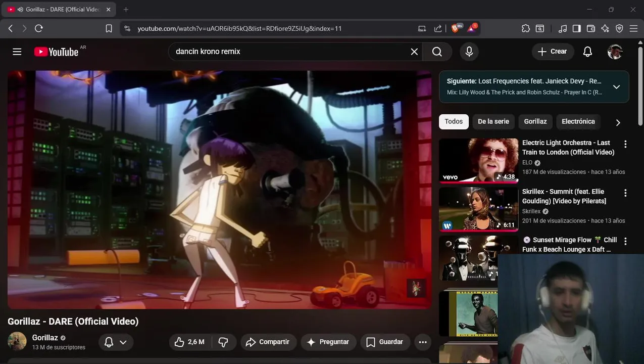Reload the page in browser
Viewport: 644px width, 364px height.
(x=39, y=29)
